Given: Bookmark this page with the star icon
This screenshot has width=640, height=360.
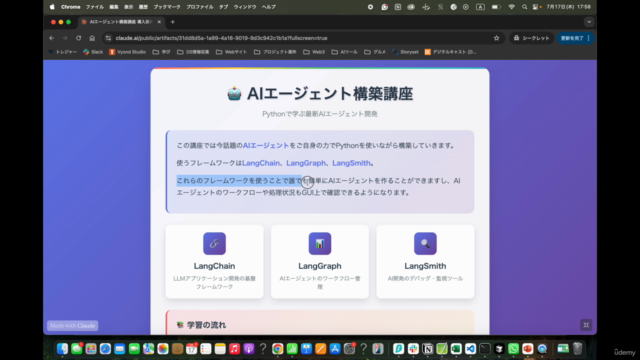Looking at the screenshot, I should [496, 38].
